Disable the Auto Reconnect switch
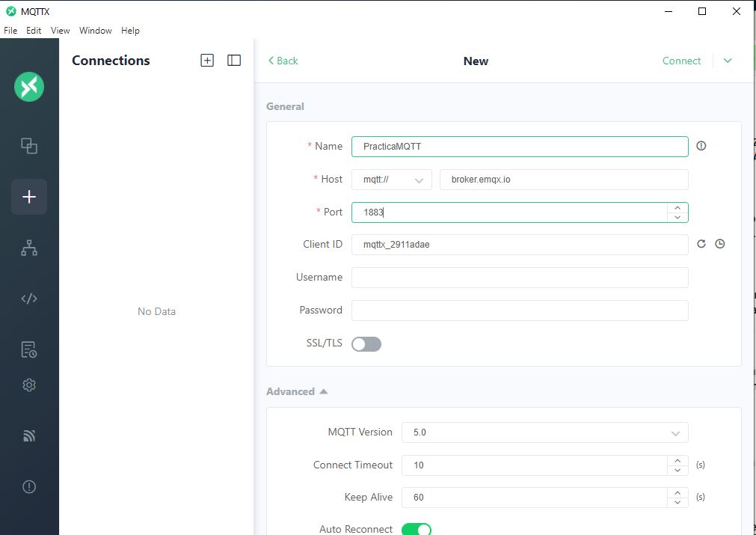Image resolution: width=756 pixels, height=535 pixels. (x=417, y=529)
